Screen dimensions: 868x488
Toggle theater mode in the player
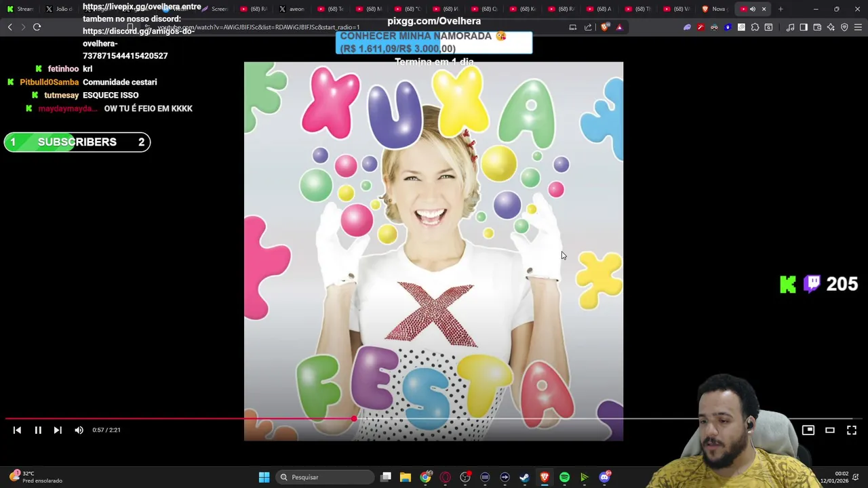[x=830, y=430]
